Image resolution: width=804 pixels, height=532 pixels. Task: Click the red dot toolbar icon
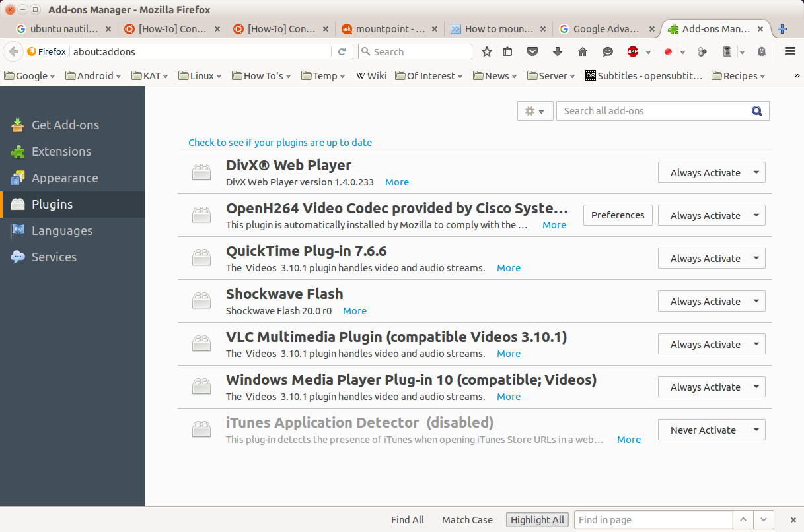click(x=668, y=51)
